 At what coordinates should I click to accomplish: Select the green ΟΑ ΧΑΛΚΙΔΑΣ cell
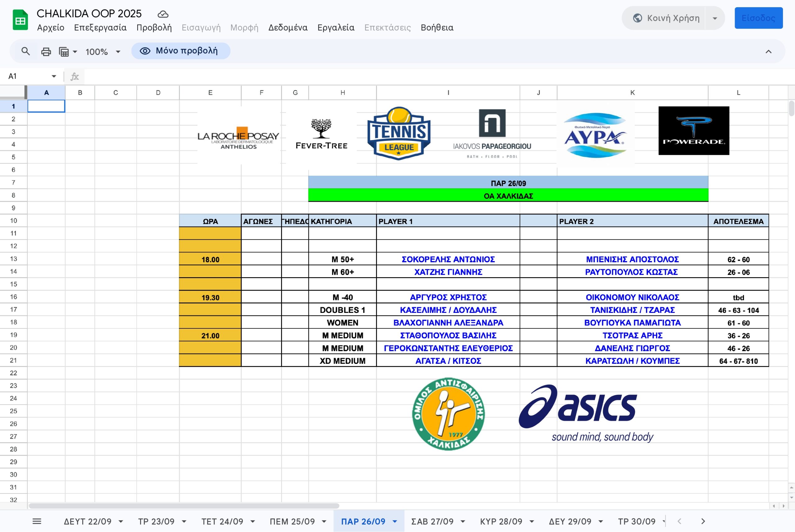click(508, 196)
